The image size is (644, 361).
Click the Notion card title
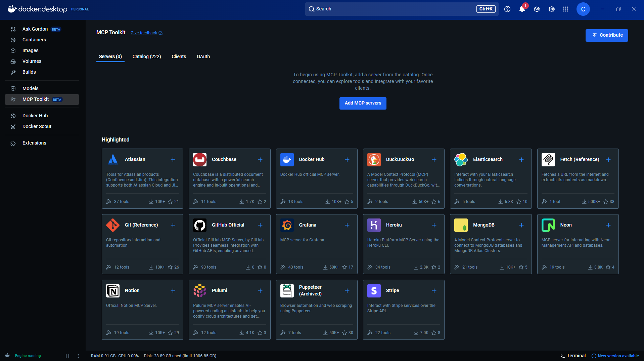132,291
